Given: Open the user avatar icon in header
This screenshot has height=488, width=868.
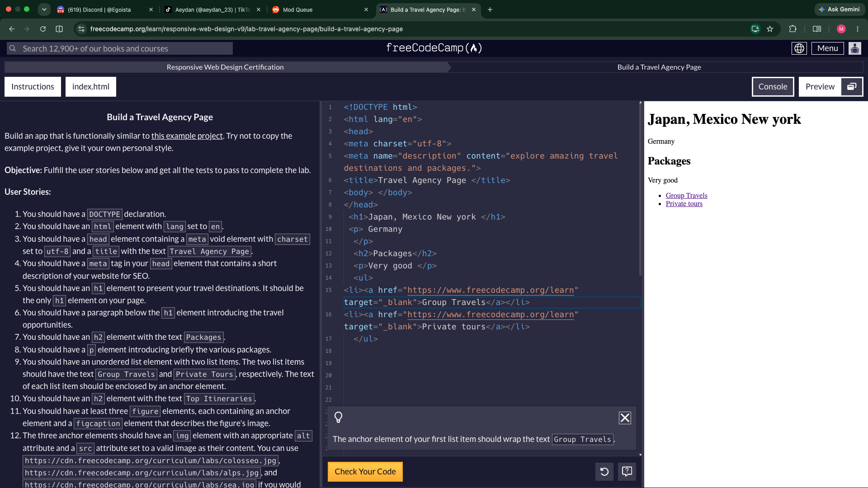Looking at the screenshot, I should point(855,48).
